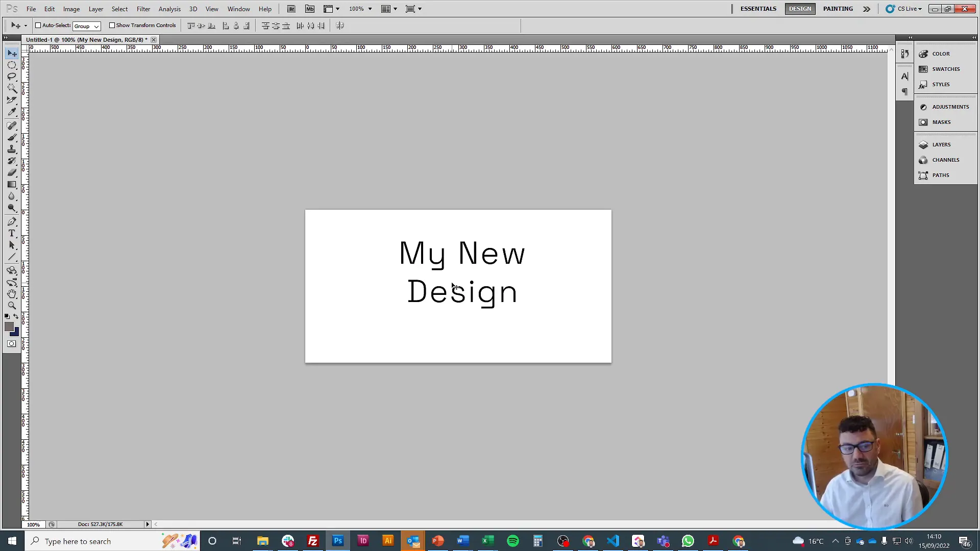The height and width of the screenshot is (551, 980).
Task: Open the status bar info arrow
Action: 148,524
